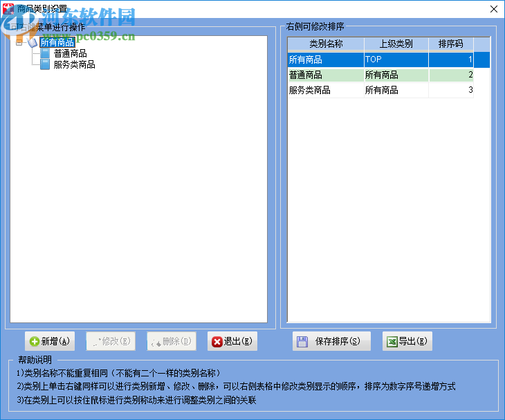Select 普通商品 in the category tree
The height and width of the screenshot is (420, 505).
click(70, 53)
